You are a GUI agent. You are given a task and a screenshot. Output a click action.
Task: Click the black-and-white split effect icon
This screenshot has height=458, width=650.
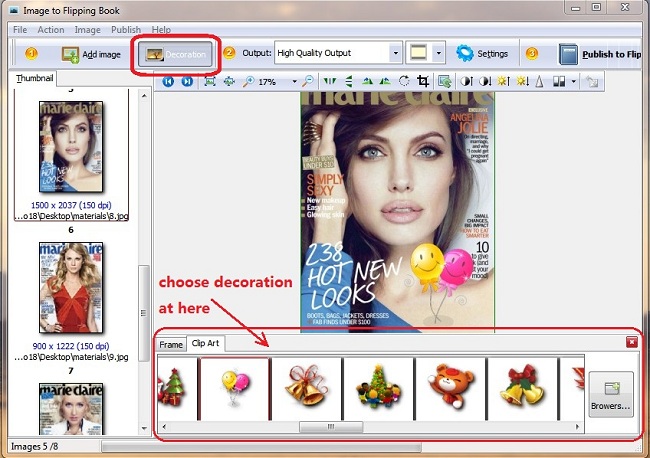[x=559, y=81]
